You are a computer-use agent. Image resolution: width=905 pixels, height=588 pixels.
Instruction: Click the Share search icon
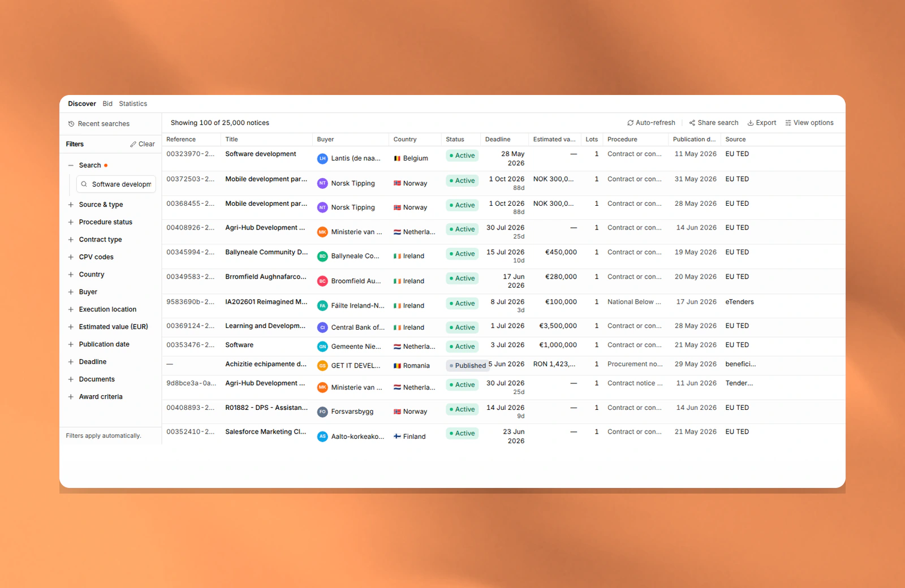click(692, 123)
